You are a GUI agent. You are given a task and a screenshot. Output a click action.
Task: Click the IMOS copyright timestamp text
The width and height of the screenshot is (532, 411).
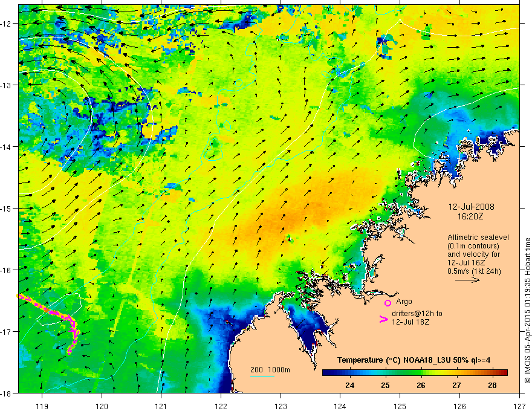[x=527, y=311]
